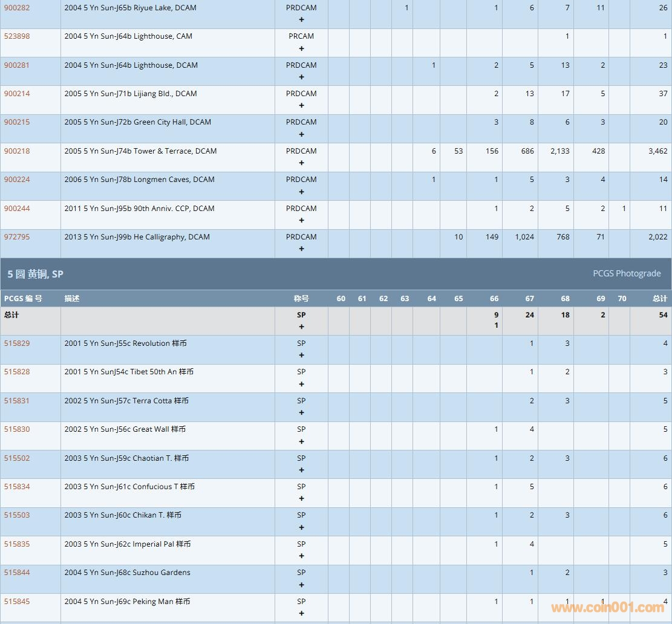
Task: Click the PCGS 编号 column header
Action: click(x=23, y=299)
